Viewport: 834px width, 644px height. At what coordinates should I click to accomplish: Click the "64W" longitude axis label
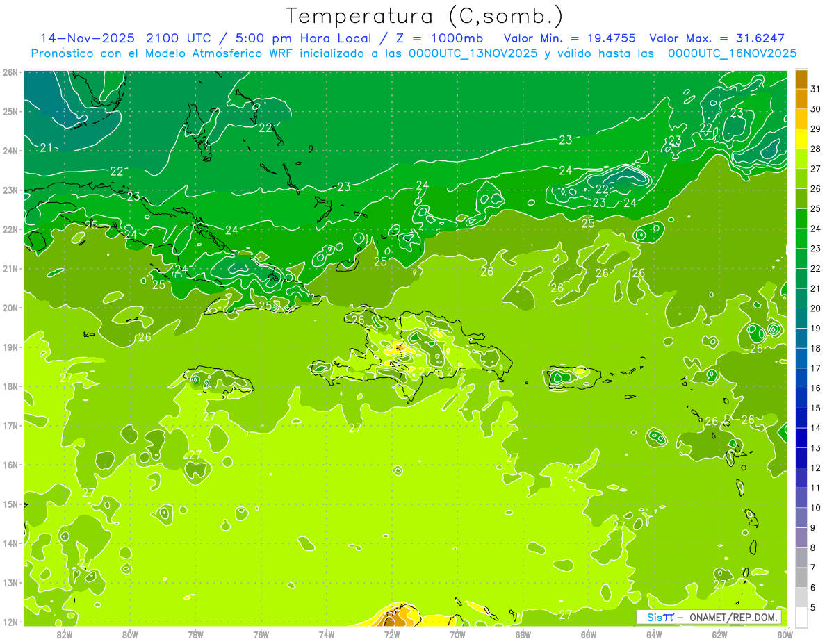click(654, 634)
